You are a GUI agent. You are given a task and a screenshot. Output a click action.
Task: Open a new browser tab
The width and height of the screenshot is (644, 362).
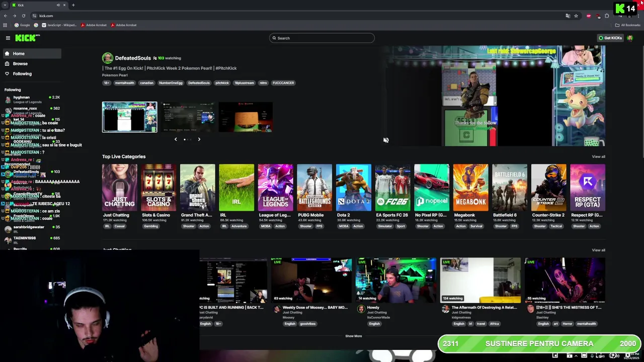[73, 5]
